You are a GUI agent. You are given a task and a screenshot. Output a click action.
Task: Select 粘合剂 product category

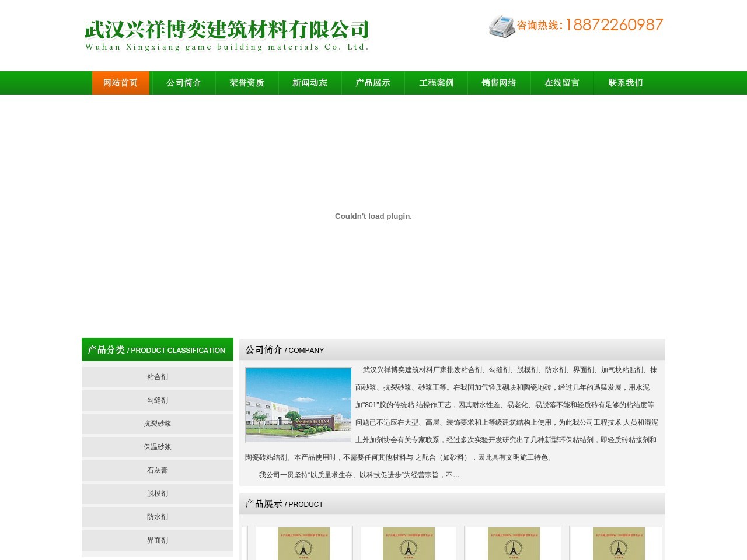(x=158, y=377)
